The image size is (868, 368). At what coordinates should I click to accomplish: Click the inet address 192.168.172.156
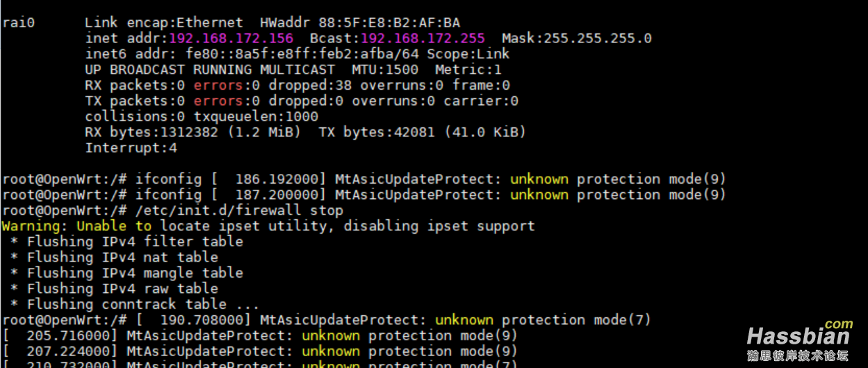[x=231, y=38]
